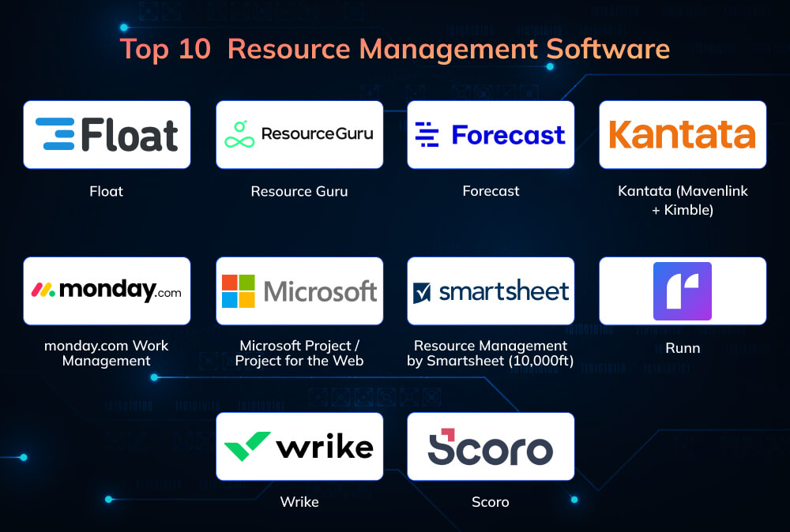Click the Scoro logo card
This screenshot has width=790, height=532.
pyautogui.click(x=491, y=447)
